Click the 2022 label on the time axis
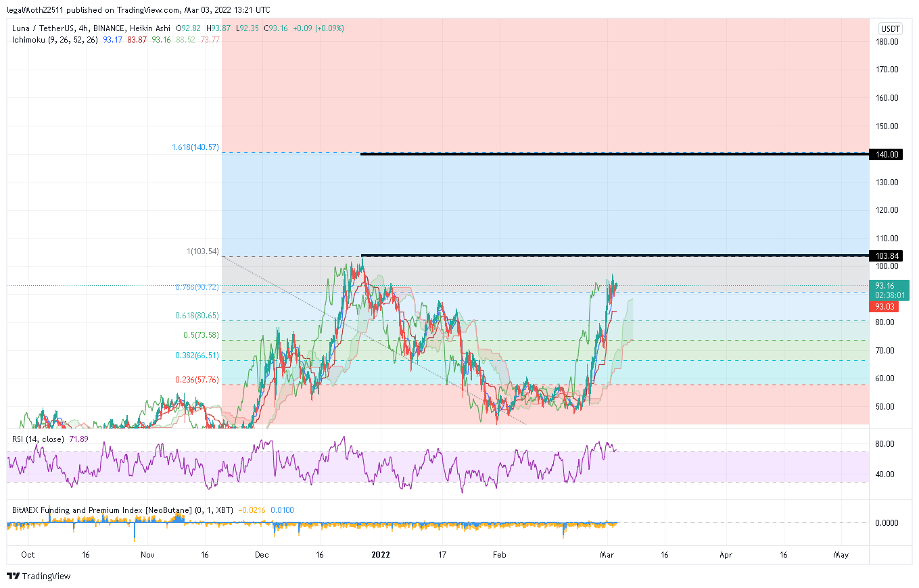Screen dimensions: 919x588 [x=381, y=555]
